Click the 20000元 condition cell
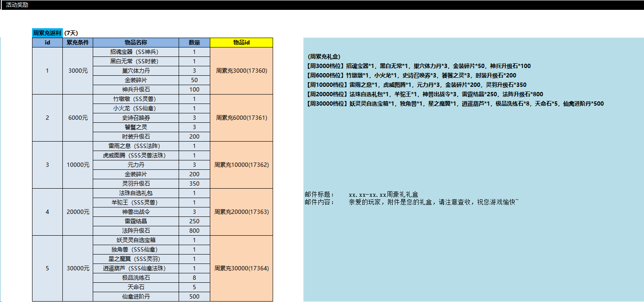The height and width of the screenshot is (302, 644). pyautogui.click(x=78, y=212)
